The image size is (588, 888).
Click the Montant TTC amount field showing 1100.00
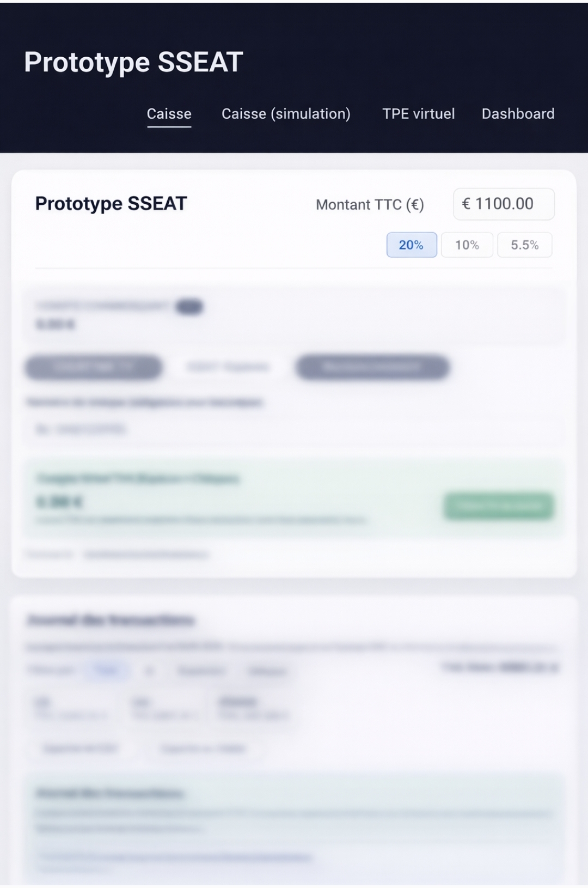click(503, 203)
